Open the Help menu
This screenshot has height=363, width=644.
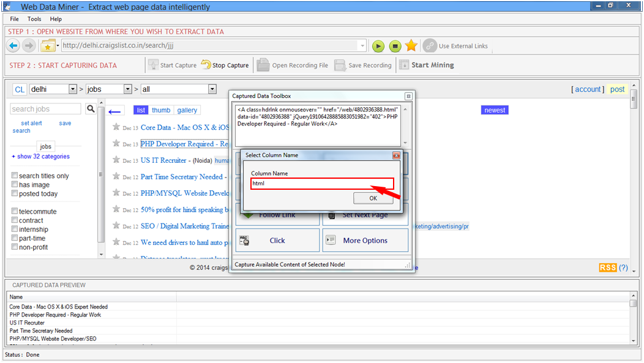tap(56, 19)
